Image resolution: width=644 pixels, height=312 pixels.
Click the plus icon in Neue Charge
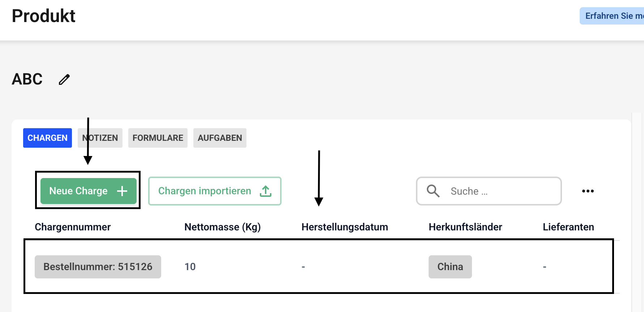[122, 191]
